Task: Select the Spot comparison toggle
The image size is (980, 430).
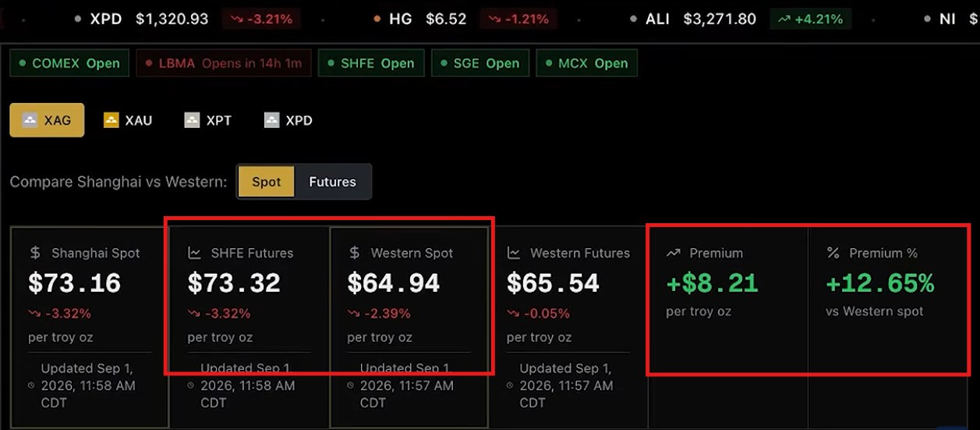Action: (x=266, y=182)
